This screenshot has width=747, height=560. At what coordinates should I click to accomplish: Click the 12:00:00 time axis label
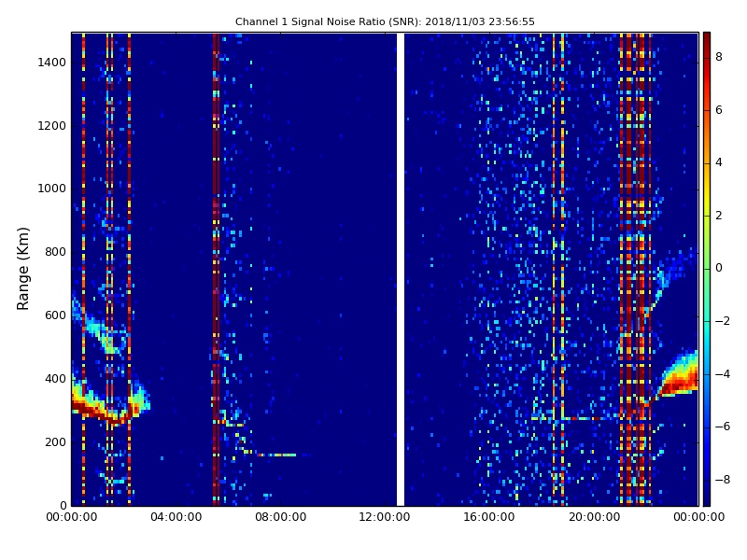coord(385,517)
